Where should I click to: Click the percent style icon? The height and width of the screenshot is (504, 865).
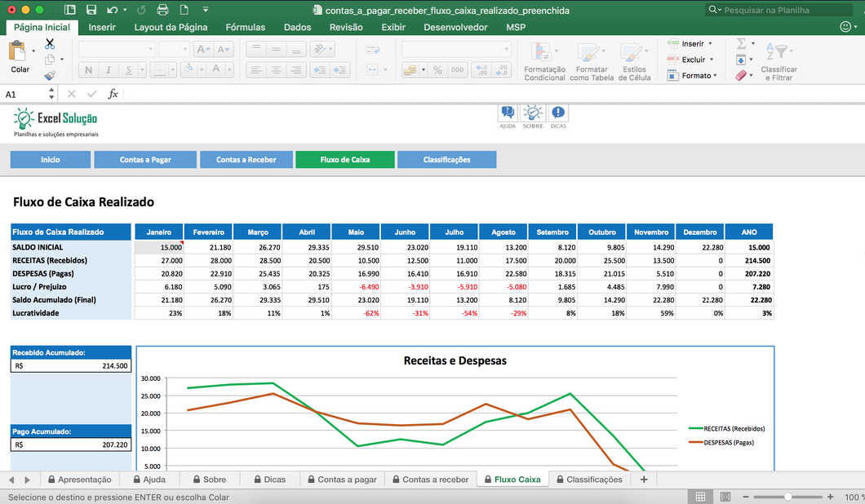click(x=437, y=70)
